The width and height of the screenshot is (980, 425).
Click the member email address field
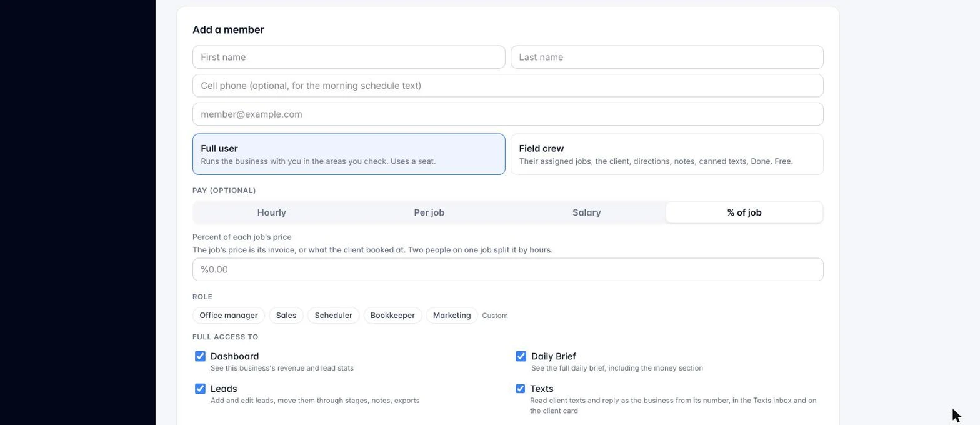(x=508, y=114)
